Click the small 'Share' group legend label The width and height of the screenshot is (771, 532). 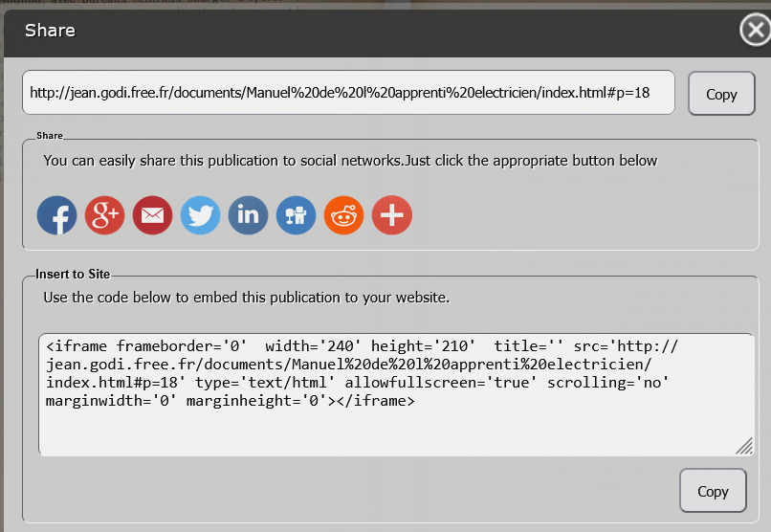50,136
